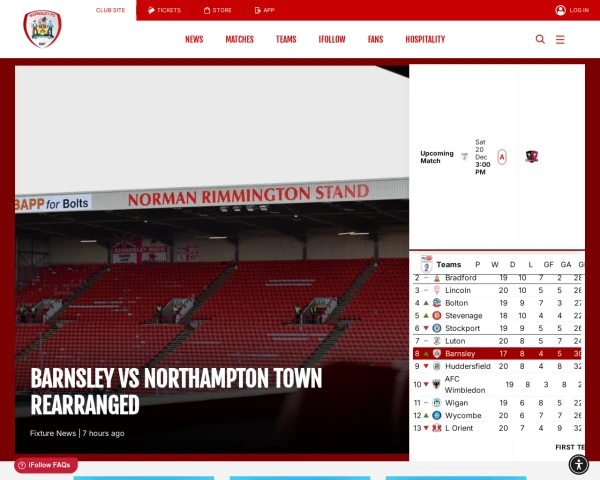The height and width of the screenshot is (480, 600).
Task: Click the Stockport club badge in table
Action: pos(437,328)
